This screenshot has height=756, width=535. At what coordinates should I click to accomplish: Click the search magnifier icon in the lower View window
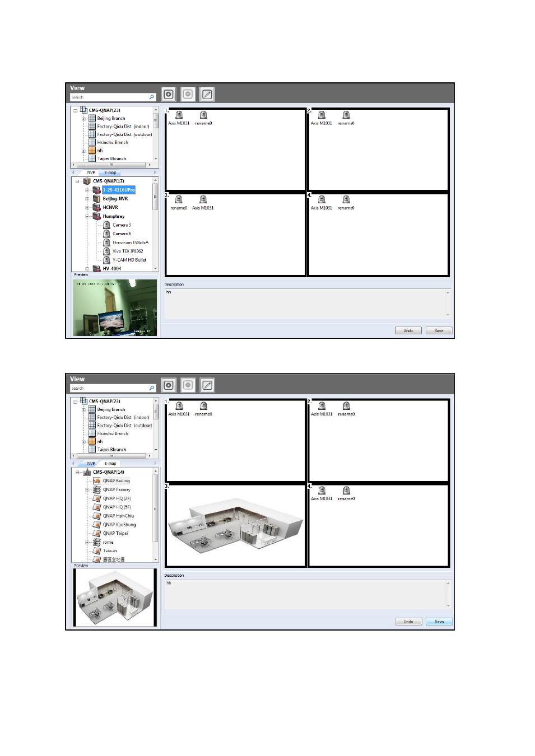151,388
